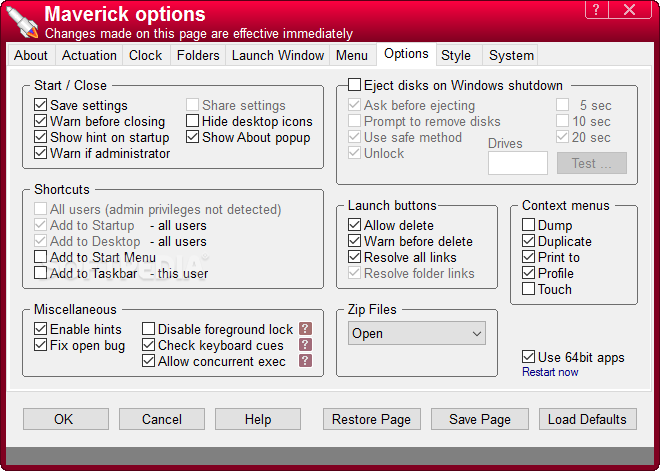Close the Maverick options window
The image size is (660, 471).
point(630,9)
